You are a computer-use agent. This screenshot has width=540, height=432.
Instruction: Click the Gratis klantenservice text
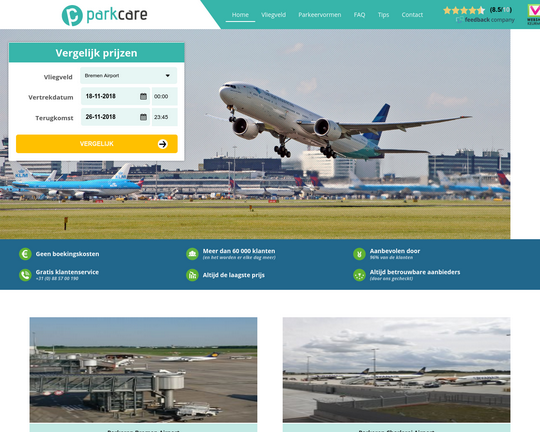coord(67,272)
